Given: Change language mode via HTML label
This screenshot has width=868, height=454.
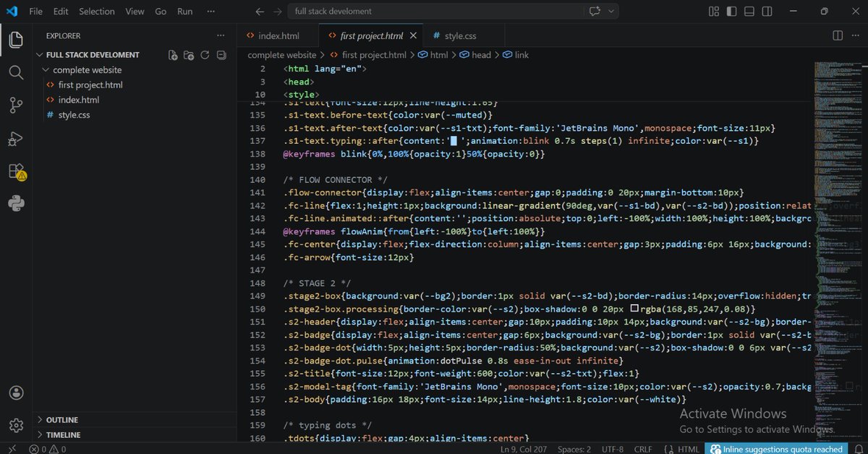Looking at the screenshot, I should [x=689, y=449].
